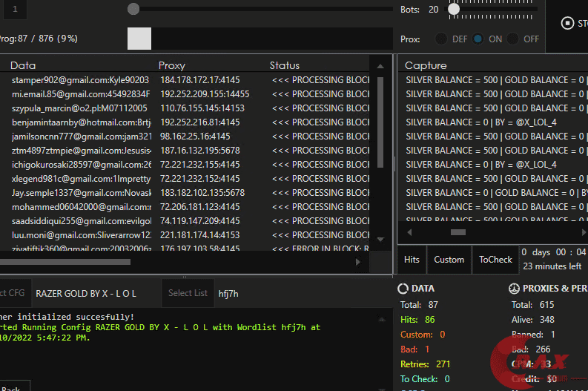Open the Hits tab
This screenshot has width=588, height=391.
pyautogui.click(x=412, y=260)
